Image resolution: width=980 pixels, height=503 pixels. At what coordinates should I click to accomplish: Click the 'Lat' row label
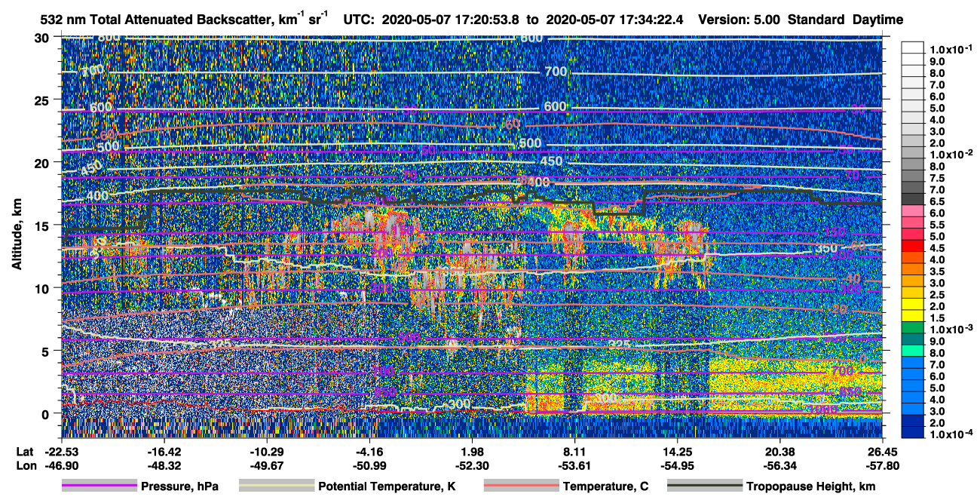click(26, 452)
